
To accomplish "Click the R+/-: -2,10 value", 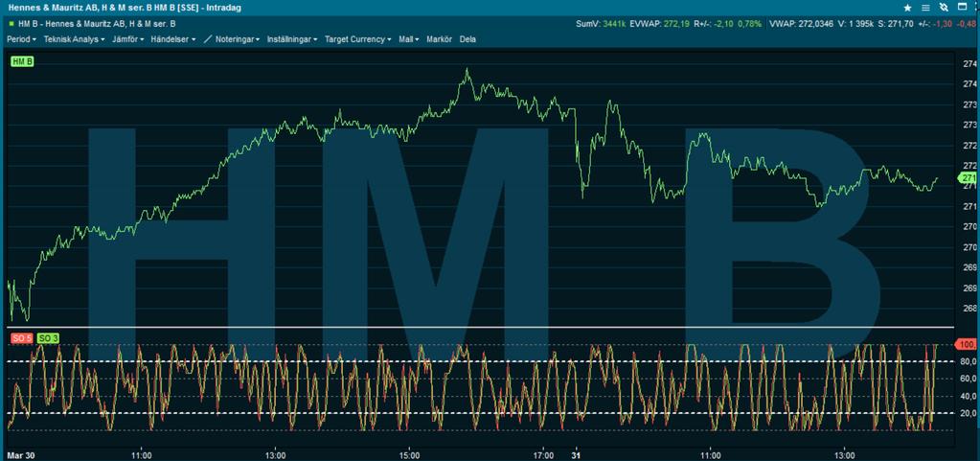I will [x=712, y=23].
